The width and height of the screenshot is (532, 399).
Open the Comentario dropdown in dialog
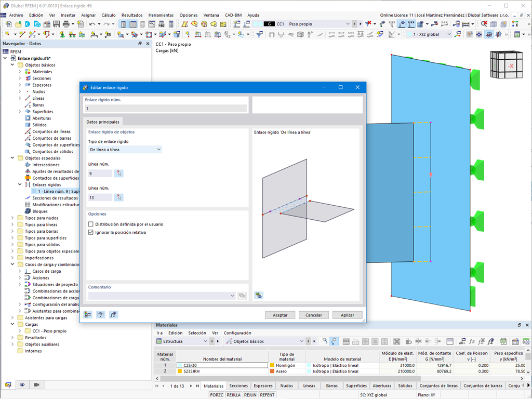coord(232,296)
